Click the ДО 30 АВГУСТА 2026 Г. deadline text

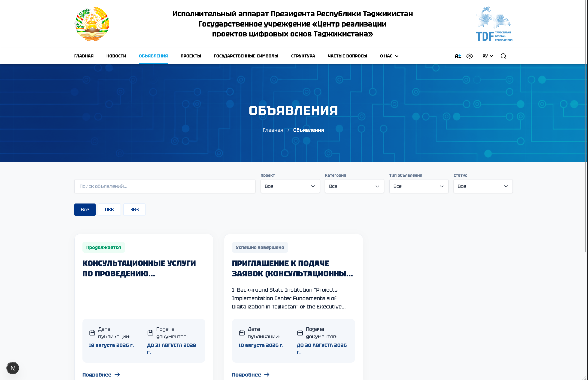(322, 349)
